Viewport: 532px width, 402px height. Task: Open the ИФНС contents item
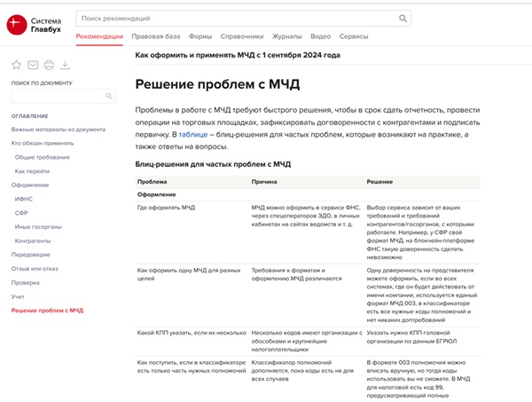point(24,199)
